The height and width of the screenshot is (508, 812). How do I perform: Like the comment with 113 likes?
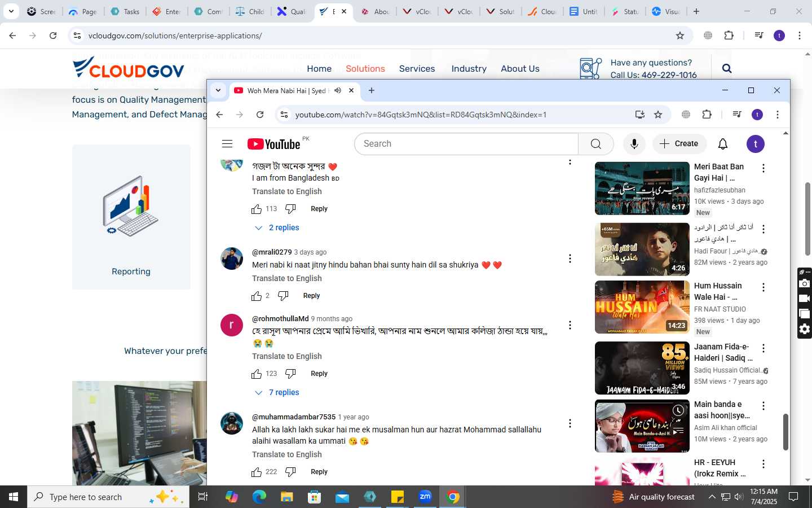[x=257, y=209]
